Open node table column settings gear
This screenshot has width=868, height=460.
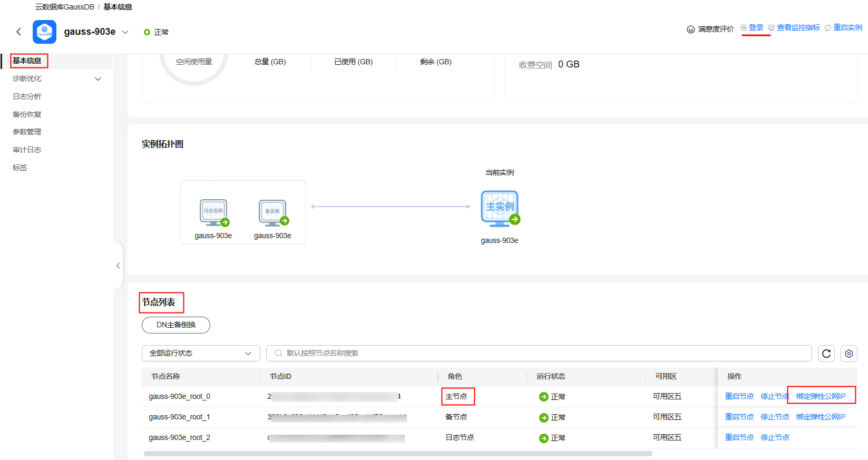pyautogui.click(x=849, y=354)
